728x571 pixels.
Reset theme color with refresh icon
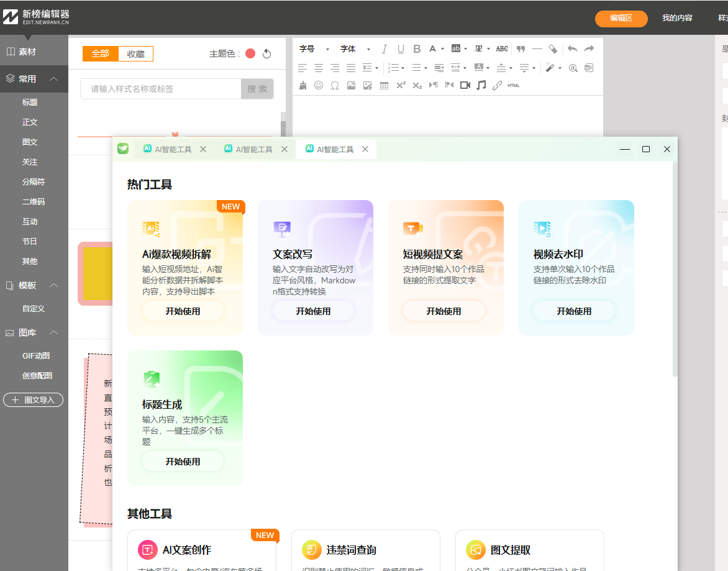(x=267, y=54)
